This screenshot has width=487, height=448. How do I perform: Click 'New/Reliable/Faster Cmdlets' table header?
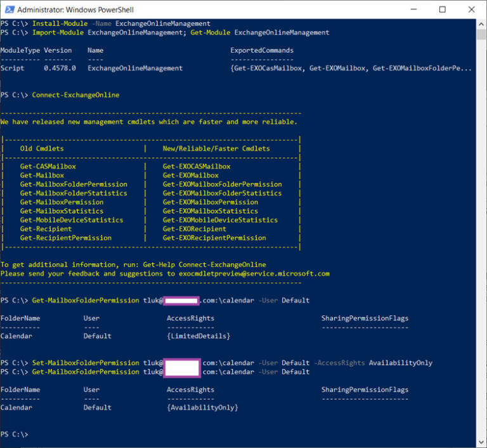216,148
